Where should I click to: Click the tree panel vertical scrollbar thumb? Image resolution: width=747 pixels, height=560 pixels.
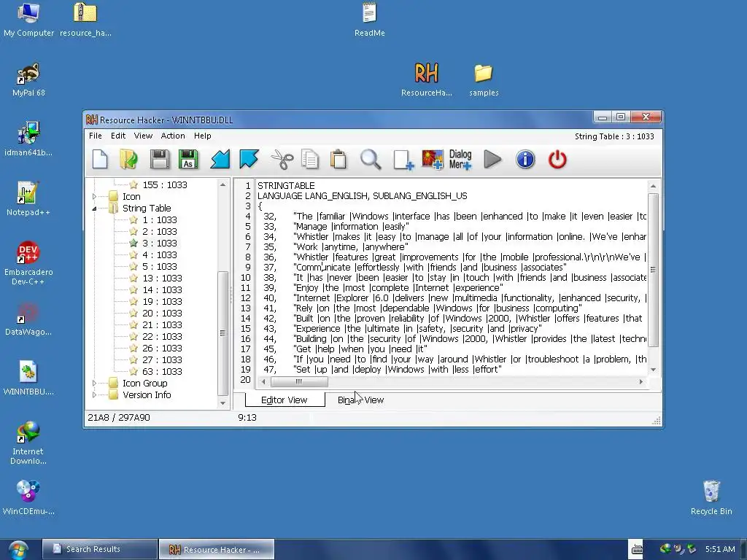pos(222,332)
